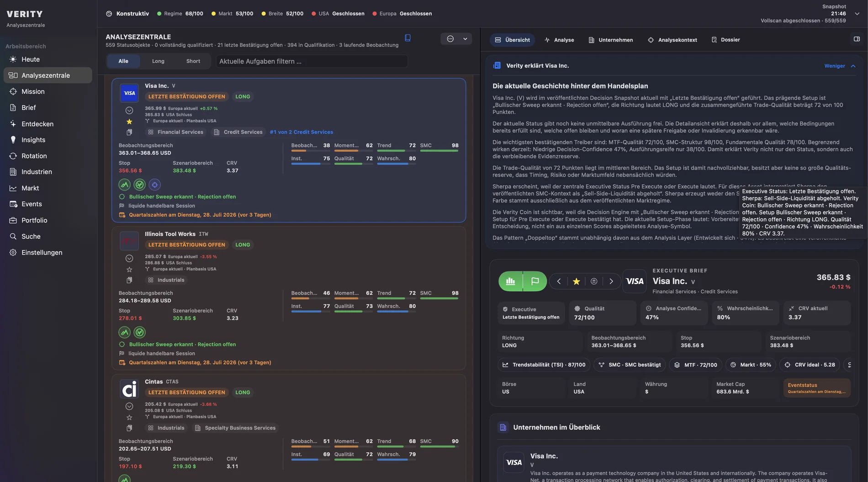
Task: Expand the Snapshot dropdown chevron at top right
Action: pyautogui.click(x=857, y=14)
